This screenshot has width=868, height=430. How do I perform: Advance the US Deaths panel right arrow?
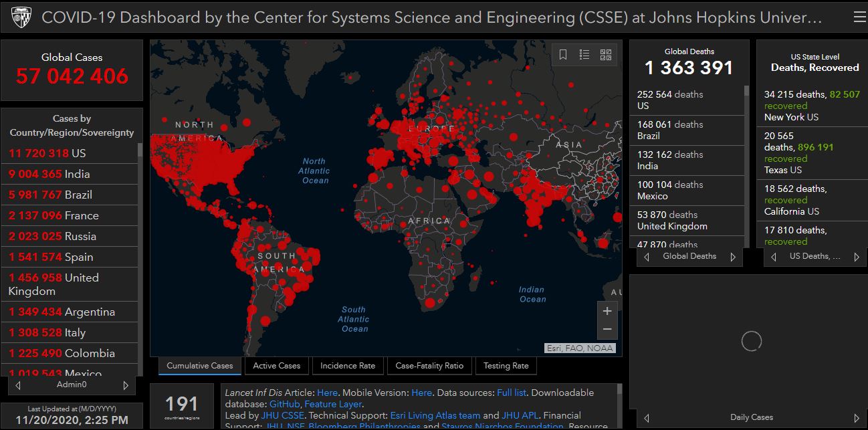[857, 257]
